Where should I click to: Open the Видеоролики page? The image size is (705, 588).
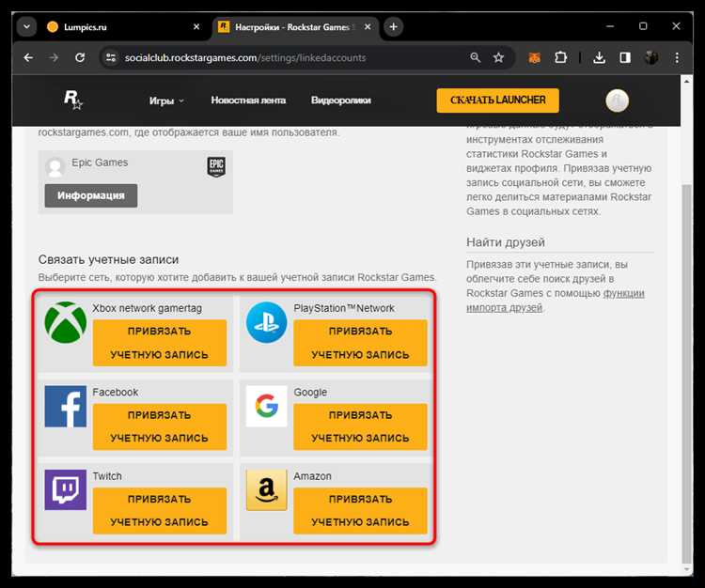tap(341, 101)
